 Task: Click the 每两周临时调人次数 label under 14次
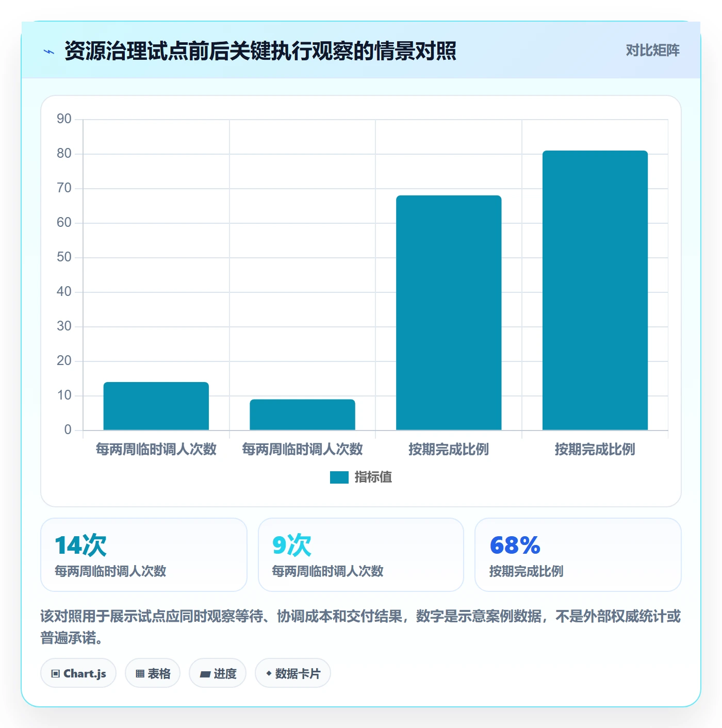coord(110,571)
